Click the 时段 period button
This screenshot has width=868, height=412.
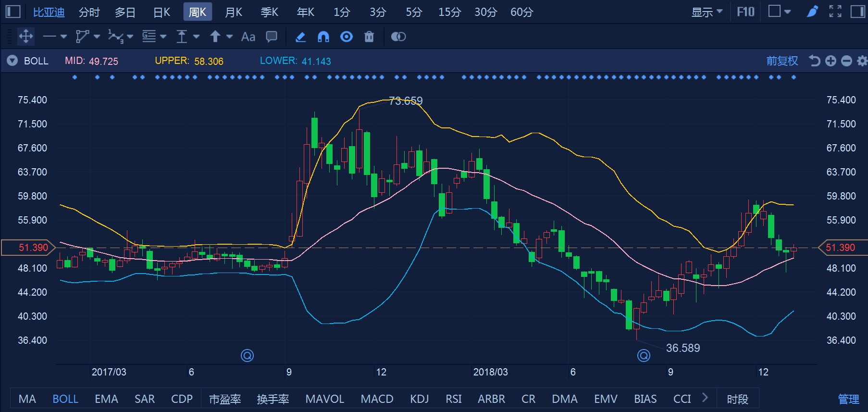[737, 399]
